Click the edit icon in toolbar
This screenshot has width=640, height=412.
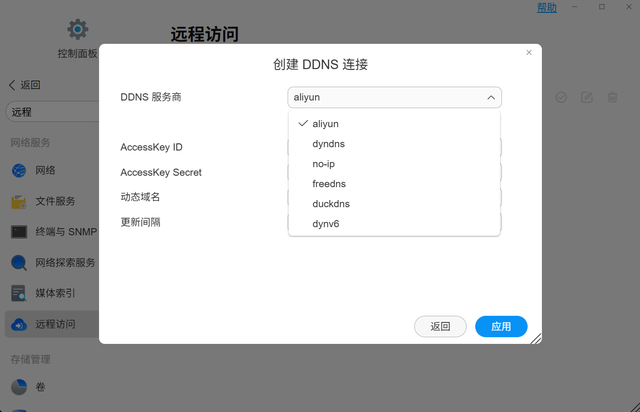tap(587, 97)
